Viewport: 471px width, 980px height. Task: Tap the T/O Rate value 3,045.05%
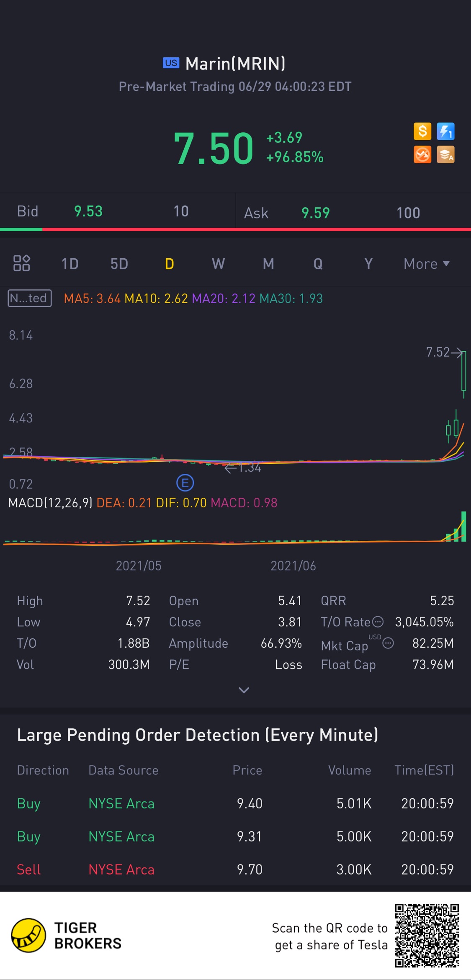[x=425, y=622]
